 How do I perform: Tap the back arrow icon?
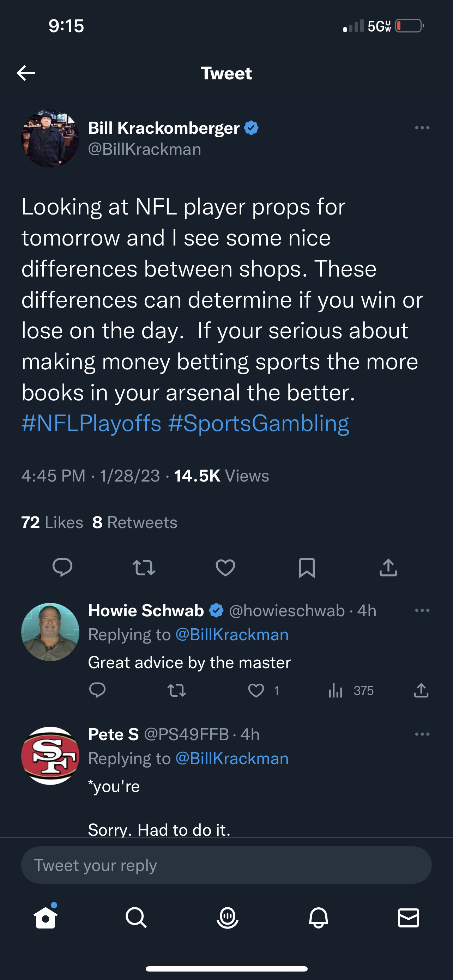coord(26,73)
